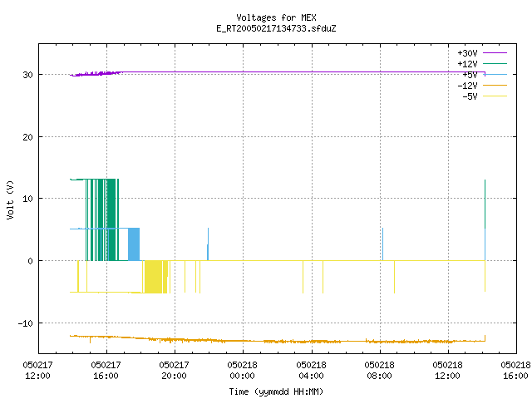The image size is (532, 399).
Task: Select the filename E_RT20050217134733.sfduZ subtitle
Action: (276, 28)
